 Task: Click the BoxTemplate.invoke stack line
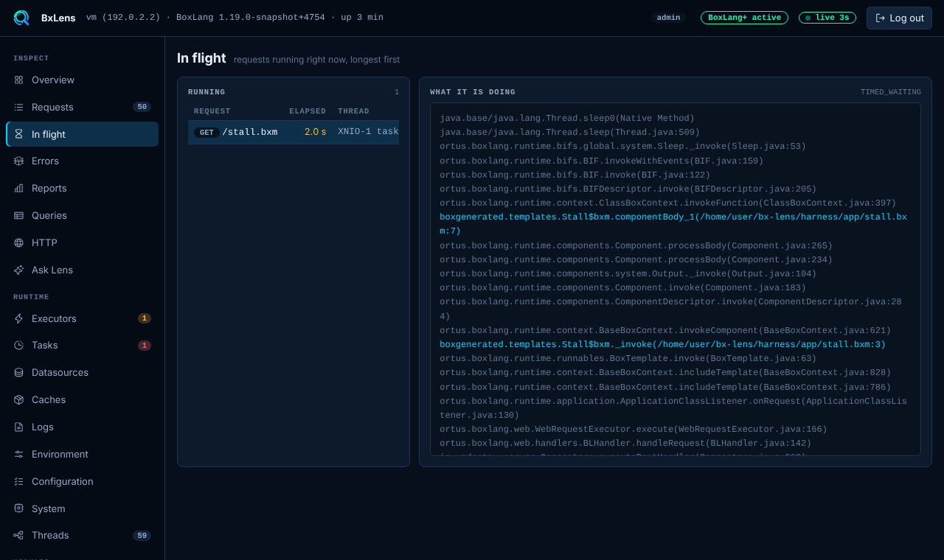tap(628, 358)
